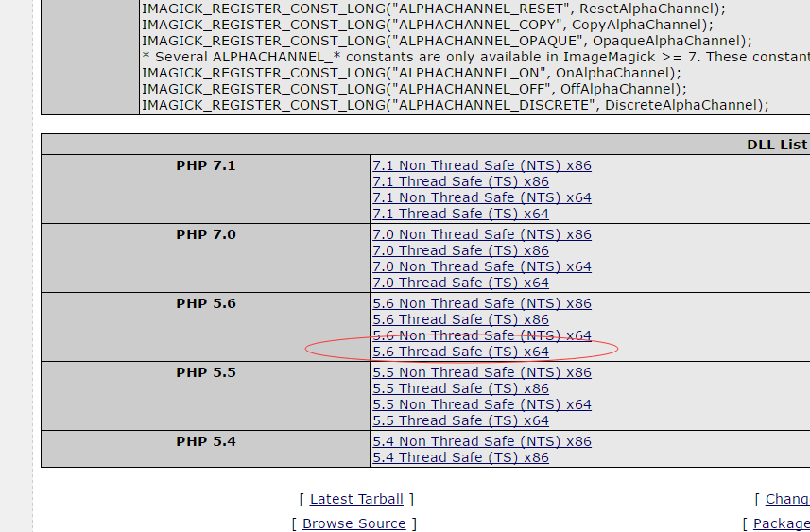Download 7.0 Thread Safe (TS) x86 DLL

(461, 250)
